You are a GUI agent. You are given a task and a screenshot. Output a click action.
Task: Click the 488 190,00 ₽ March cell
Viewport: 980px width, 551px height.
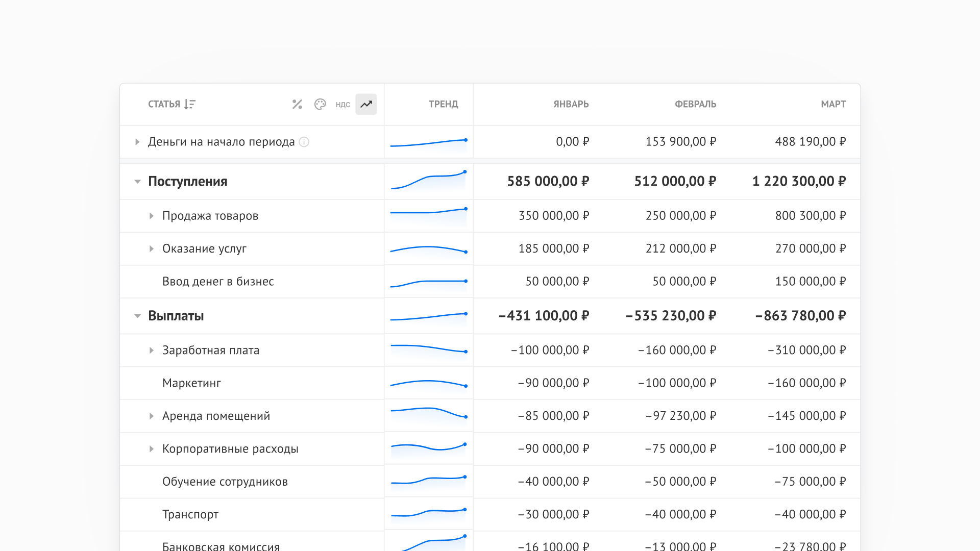tap(811, 142)
